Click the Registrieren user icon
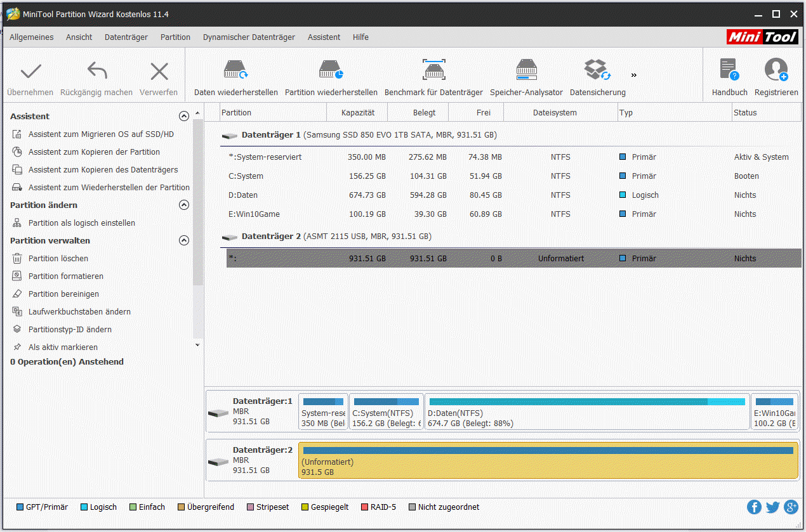This screenshot has width=806, height=532. (x=776, y=70)
